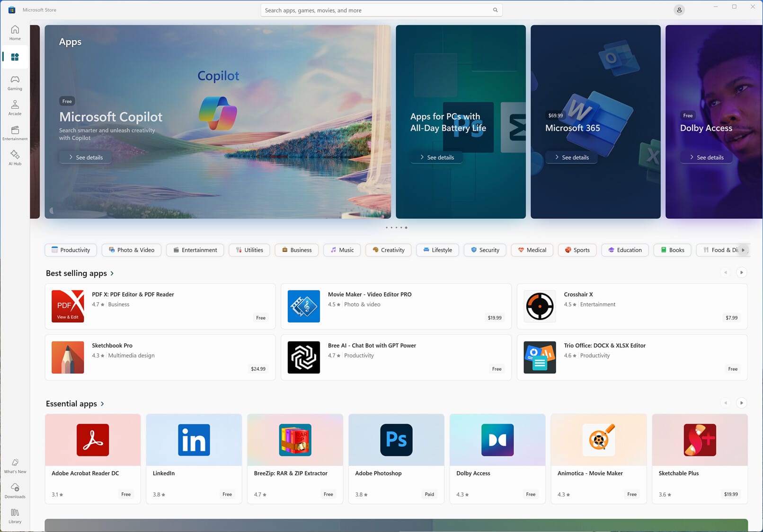The width and height of the screenshot is (763, 532).
Task: See details for Microsoft Copilot
Action: click(85, 157)
